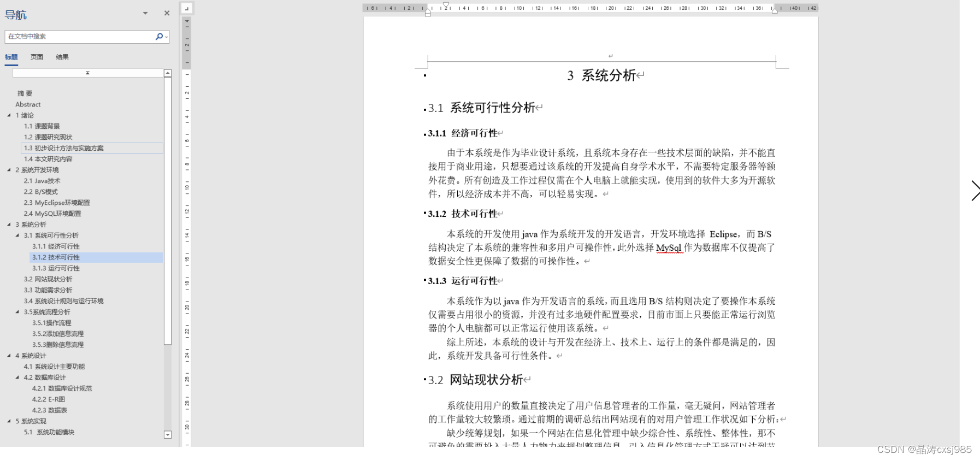Go to 1.1 课题背景 heading
This screenshot has height=460, width=980.
pyautogui.click(x=42, y=126)
